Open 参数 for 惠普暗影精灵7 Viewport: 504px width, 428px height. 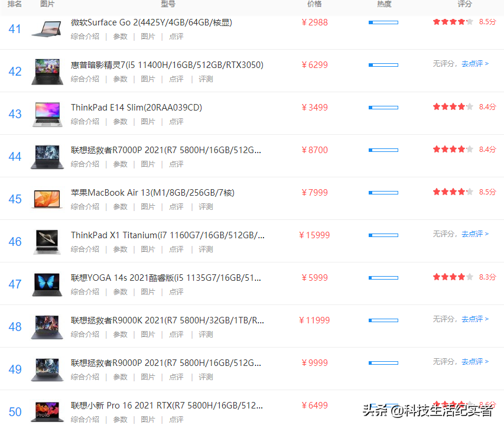120,79
